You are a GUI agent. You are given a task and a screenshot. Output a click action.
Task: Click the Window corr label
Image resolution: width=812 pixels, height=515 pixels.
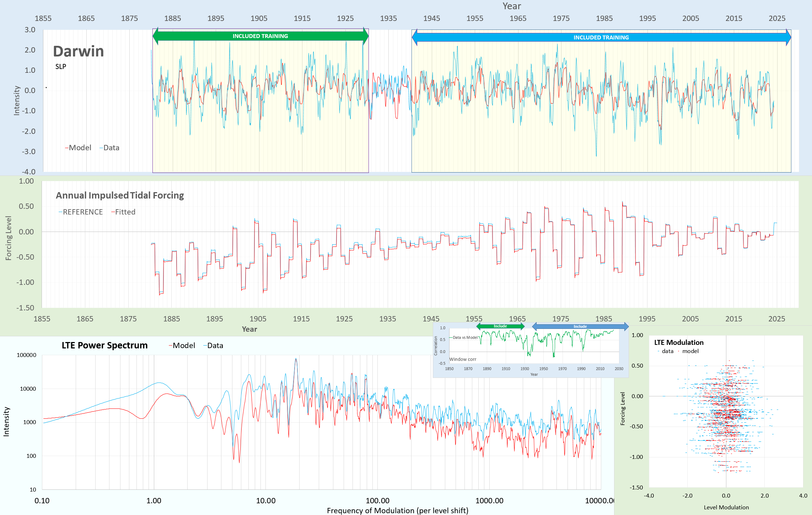tap(463, 359)
